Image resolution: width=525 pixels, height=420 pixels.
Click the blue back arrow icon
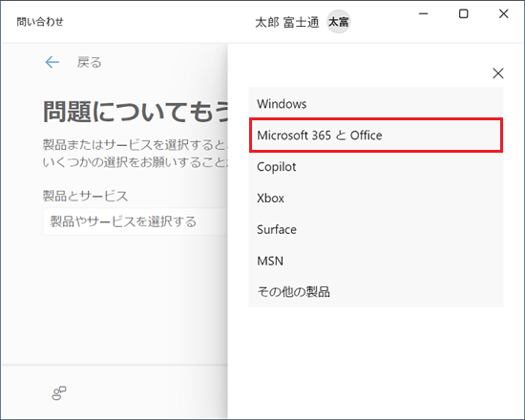52,62
